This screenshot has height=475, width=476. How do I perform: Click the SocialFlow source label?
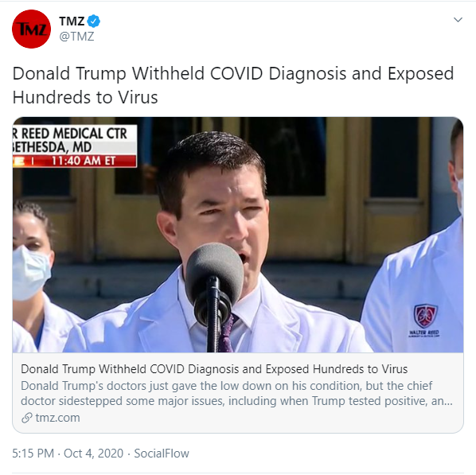tap(162, 454)
